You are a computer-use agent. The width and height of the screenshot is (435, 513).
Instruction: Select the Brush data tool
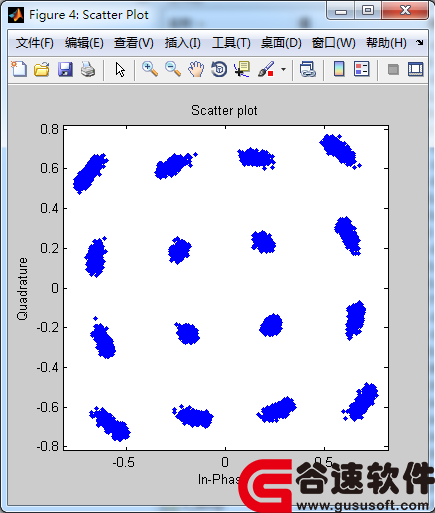pyautogui.click(x=266, y=69)
